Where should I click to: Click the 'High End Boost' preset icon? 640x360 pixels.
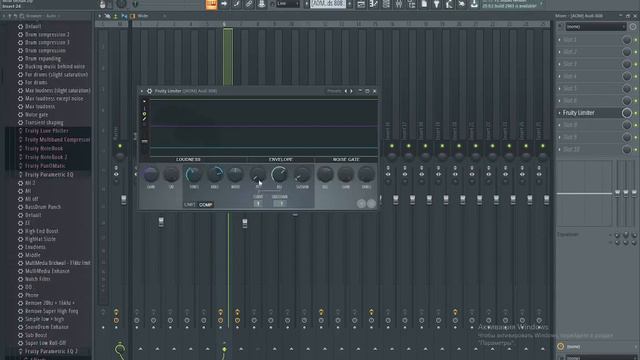(20, 231)
